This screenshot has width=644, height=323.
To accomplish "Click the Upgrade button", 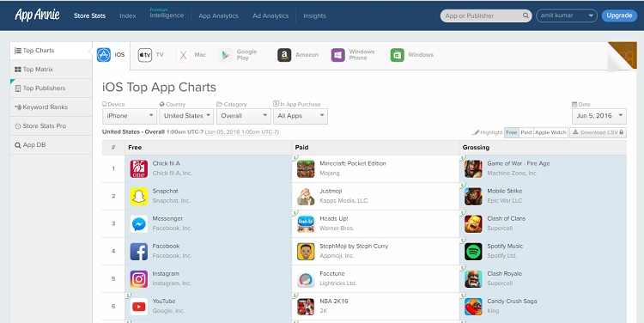I will 619,15.
